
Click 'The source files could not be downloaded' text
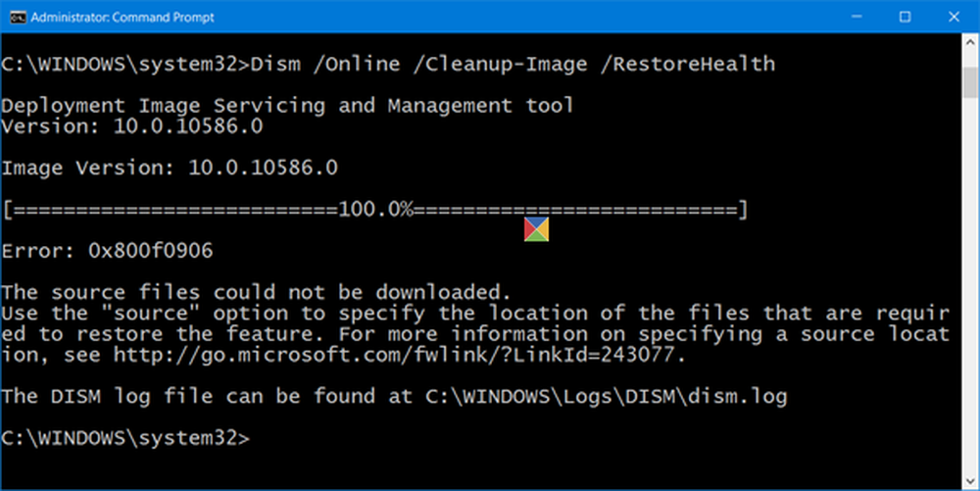pos(256,292)
